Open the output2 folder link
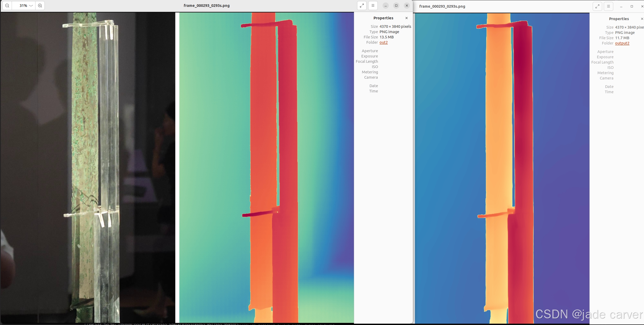Viewport: 644px width, 325px height. pos(622,43)
